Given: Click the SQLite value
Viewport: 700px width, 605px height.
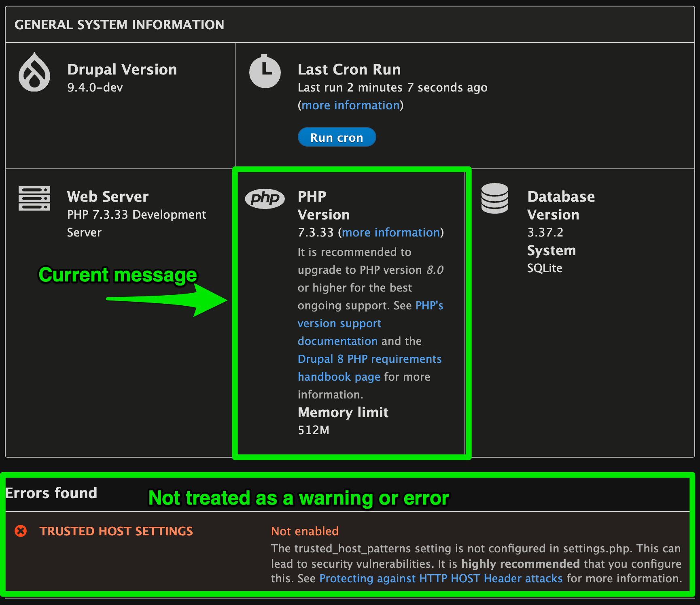Looking at the screenshot, I should pyautogui.click(x=545, y=268).
